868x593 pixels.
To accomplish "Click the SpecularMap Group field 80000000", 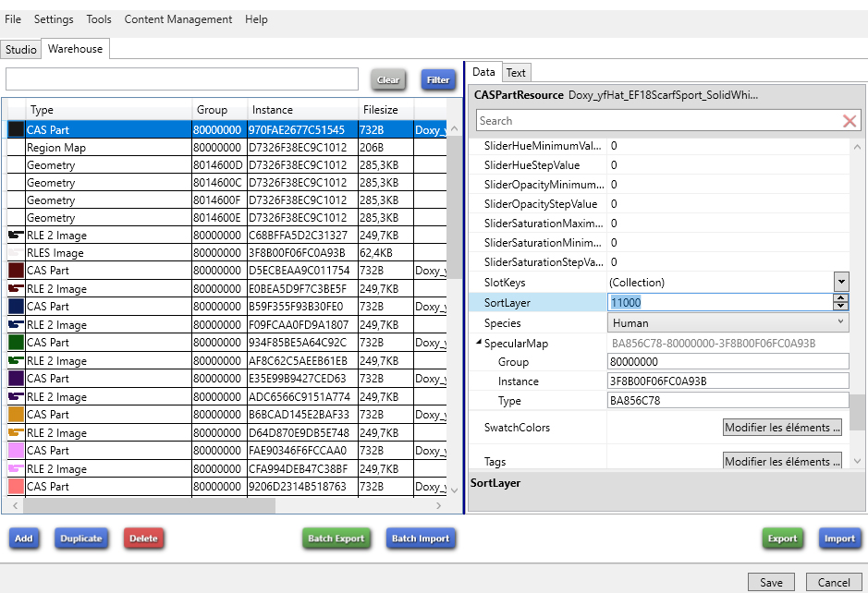I will 727,362.
